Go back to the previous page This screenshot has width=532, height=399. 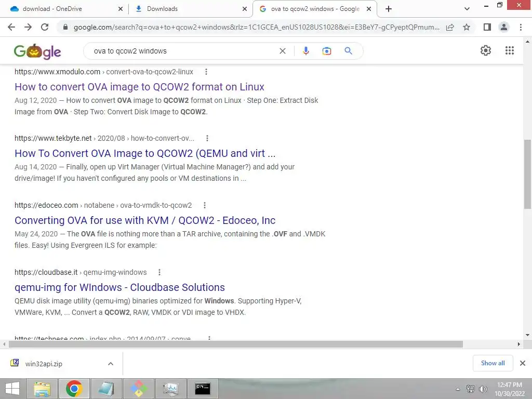click(11, 27)
